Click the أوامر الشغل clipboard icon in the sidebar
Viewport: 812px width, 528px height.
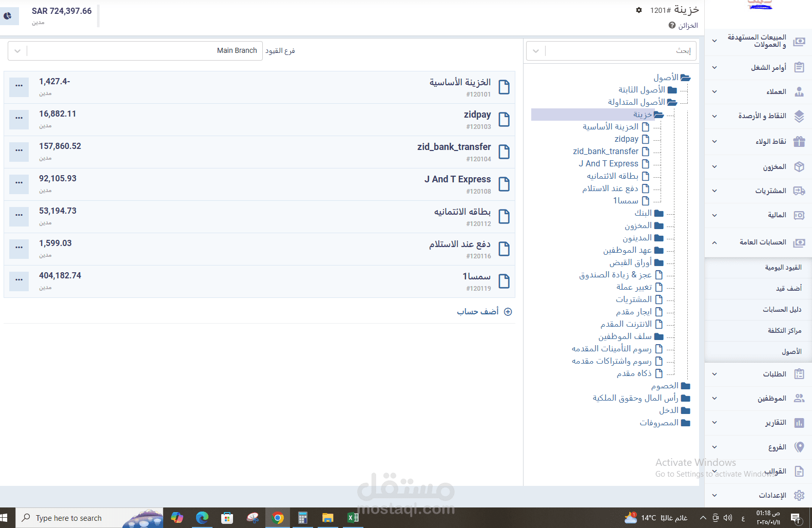tap(799, 67)
